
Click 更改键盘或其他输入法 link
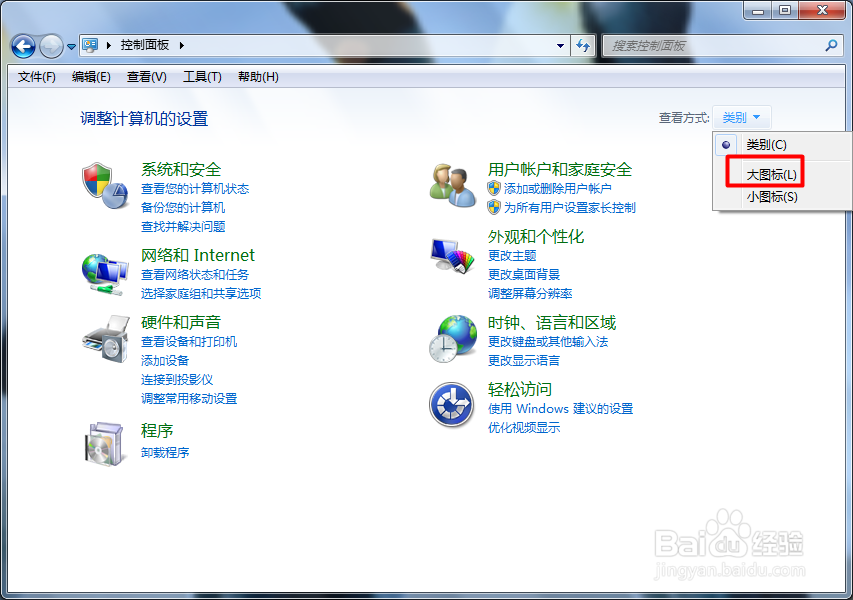(x=548, y=342)
